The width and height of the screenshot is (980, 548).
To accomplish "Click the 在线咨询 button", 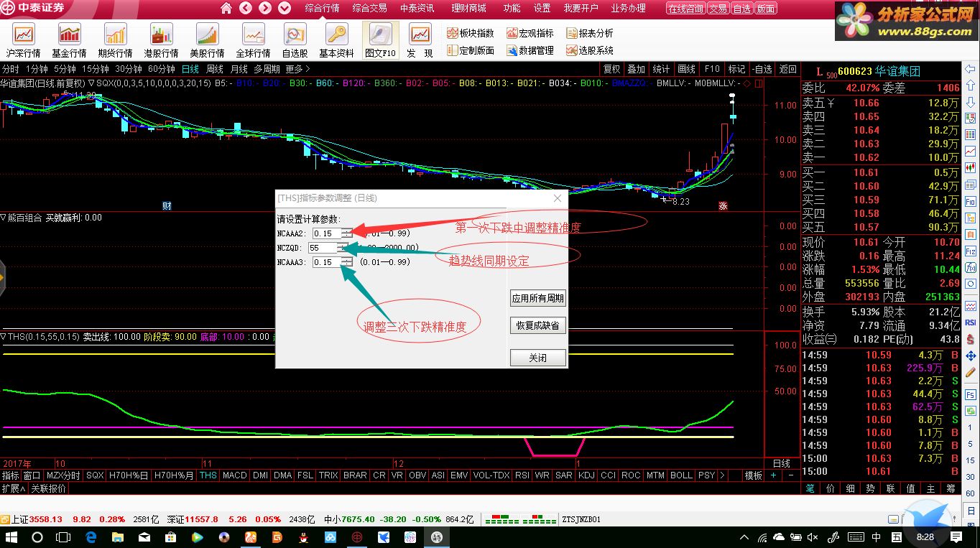I will click(x=685, y=9).
